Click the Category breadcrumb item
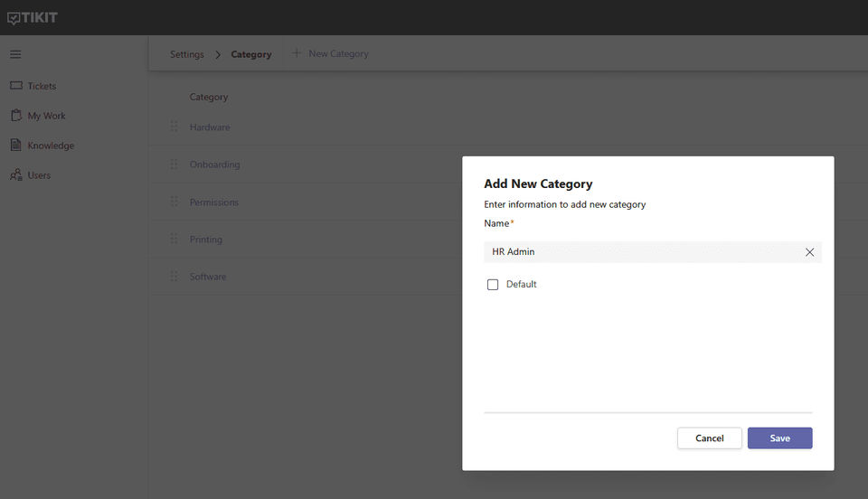The image size is (868, 499). click(250, 54)
